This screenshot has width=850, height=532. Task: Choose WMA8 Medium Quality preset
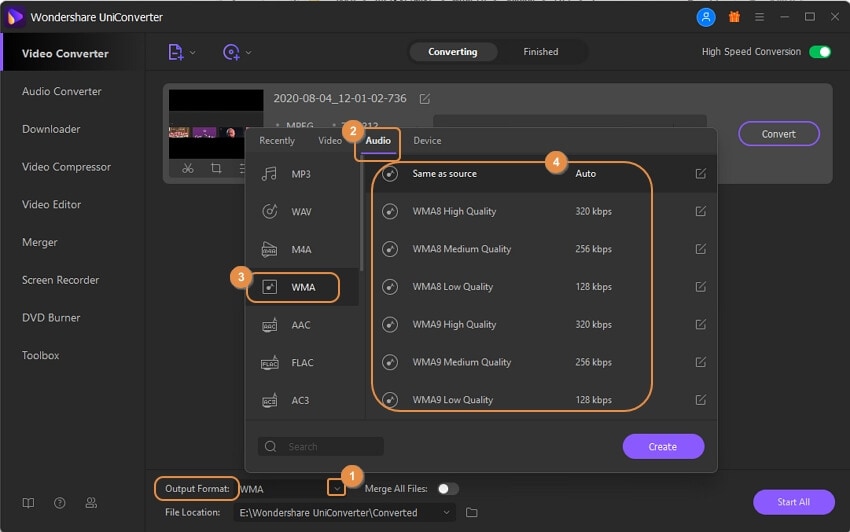[540, 249]
